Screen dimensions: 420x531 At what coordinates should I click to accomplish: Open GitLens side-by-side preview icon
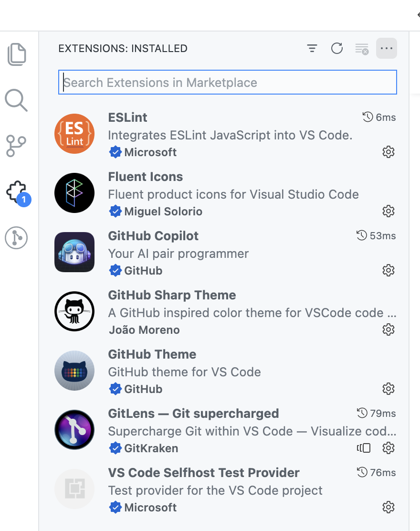click(364, 448)
